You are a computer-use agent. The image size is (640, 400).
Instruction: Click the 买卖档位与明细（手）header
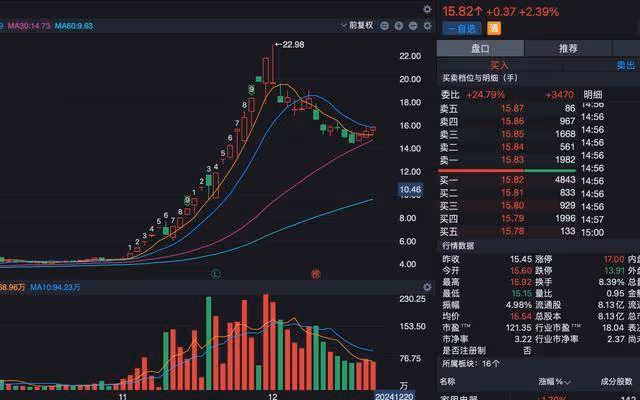pos(480,78)
